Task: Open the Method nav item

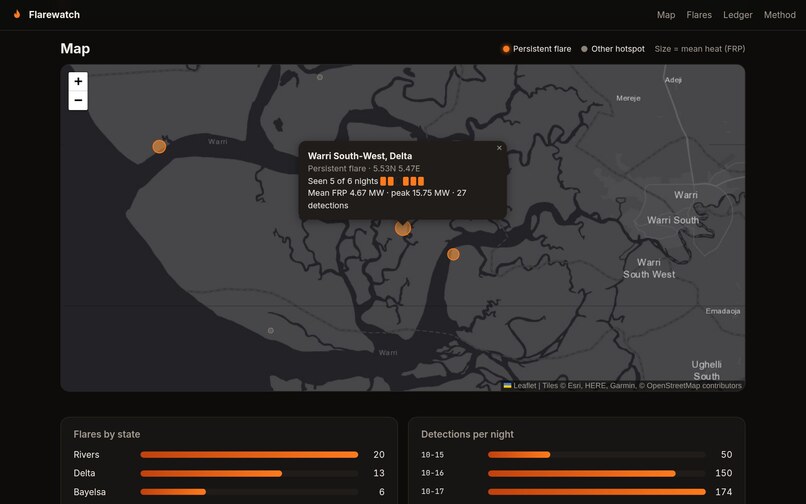Action: click(x=779, y=15)
